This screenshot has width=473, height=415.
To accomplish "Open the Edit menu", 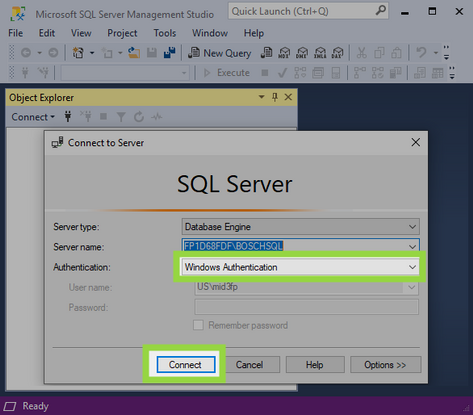I will point(47,33).
